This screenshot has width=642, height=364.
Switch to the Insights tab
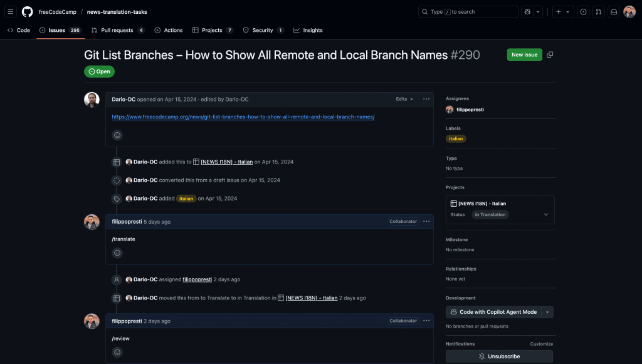tap(308, 30)
